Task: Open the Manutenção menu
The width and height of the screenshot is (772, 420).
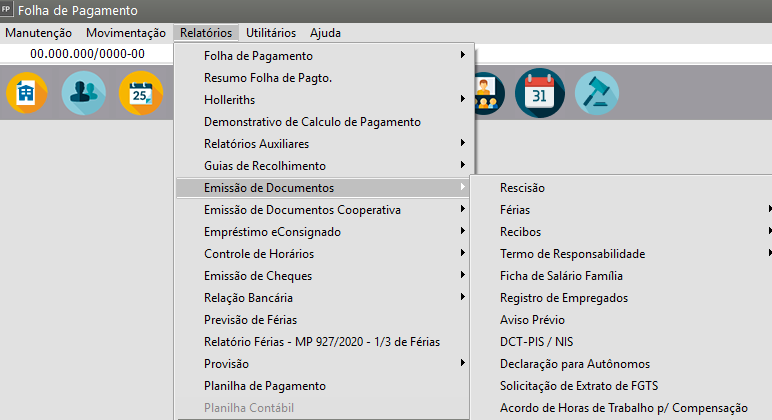Action: (x=38, y=33)
